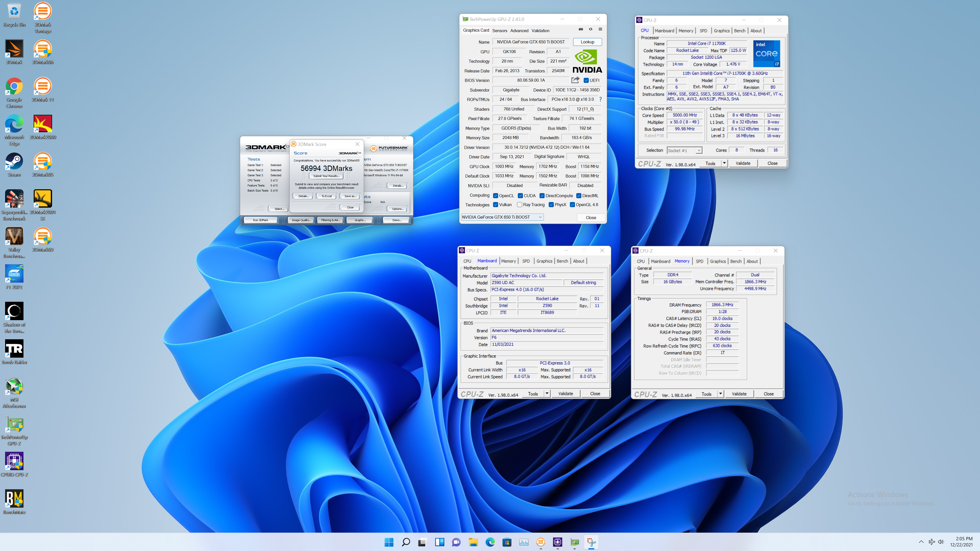The height and width of the screenshot is (551, 980).
Task: Toggle DirectML checkbox
Action: point(579,195)
